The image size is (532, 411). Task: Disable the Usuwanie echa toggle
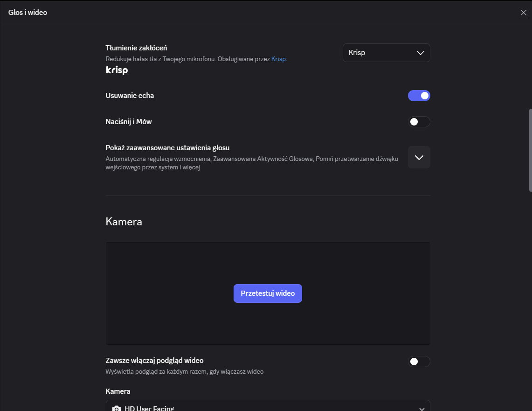[x=419, y=96]
